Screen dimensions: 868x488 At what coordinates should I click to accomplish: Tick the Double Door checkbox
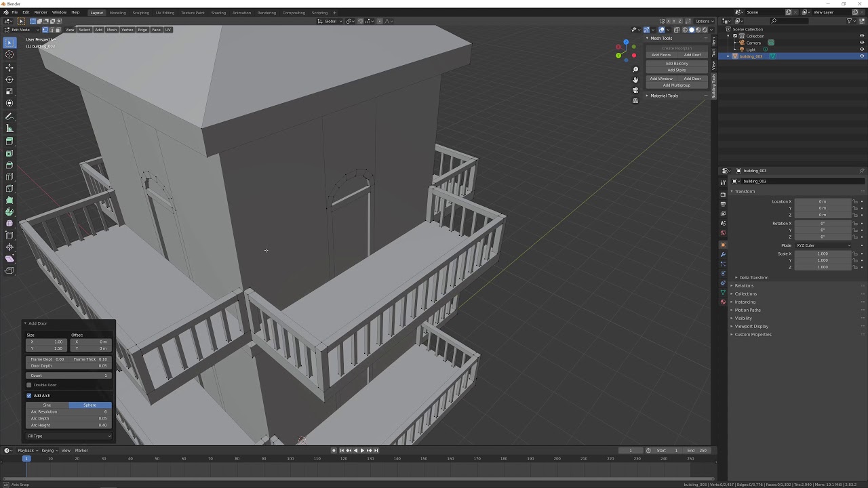tap(29, 385)
